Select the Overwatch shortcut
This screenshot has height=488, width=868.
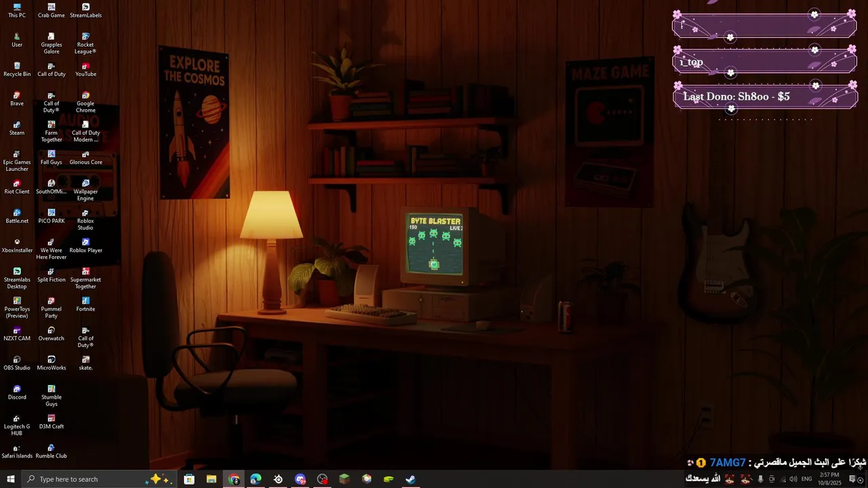click(x=52, y=334)
